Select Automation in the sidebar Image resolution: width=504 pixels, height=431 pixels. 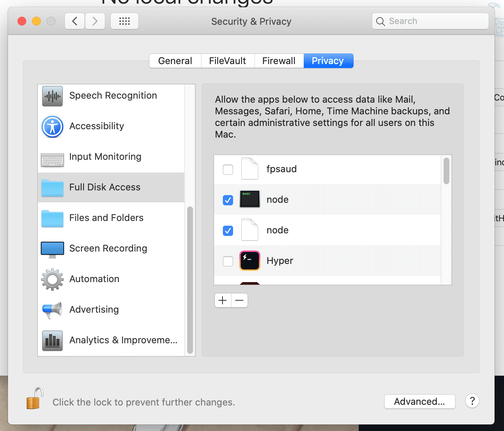click(111, 279)
